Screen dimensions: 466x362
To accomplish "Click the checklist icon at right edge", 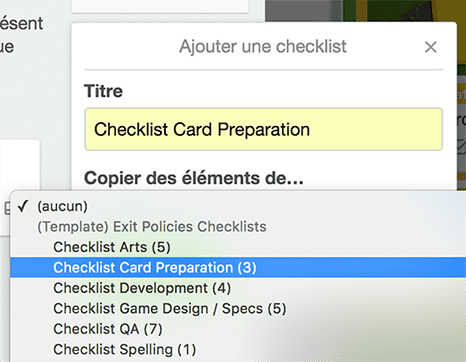I will coord(461,146).
